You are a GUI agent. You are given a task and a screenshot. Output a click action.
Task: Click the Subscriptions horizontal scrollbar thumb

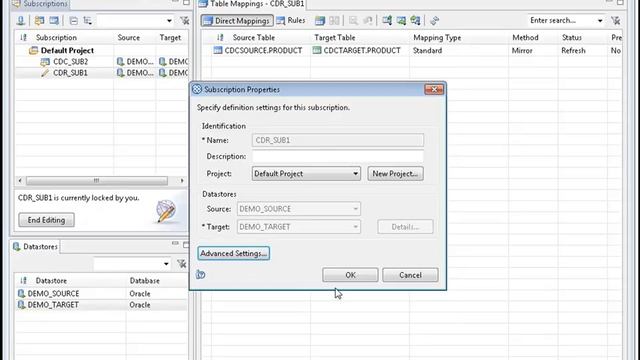(x=97, y=180)
